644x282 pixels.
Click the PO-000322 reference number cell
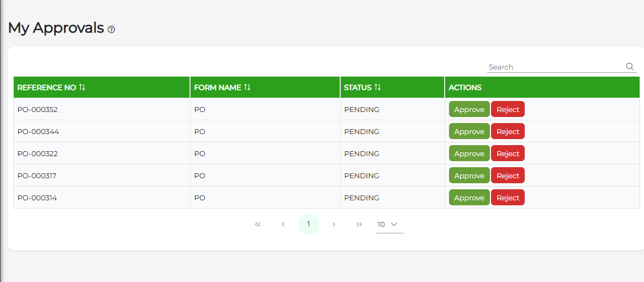38,153
